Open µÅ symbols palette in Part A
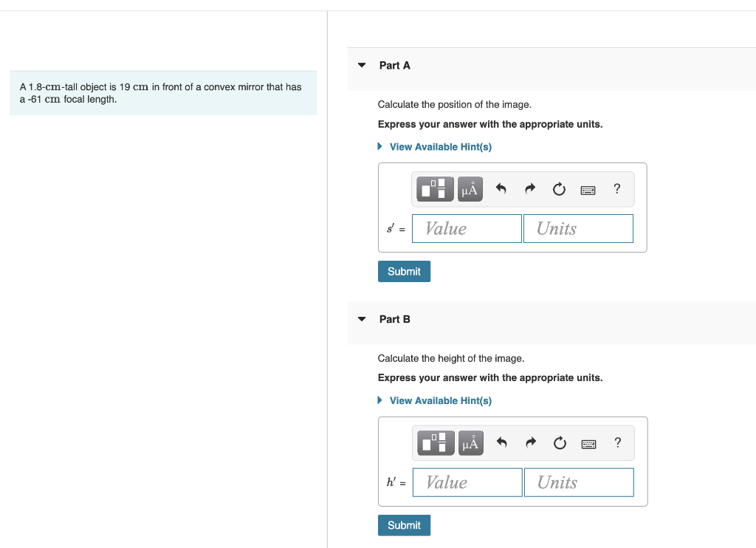 [x=470, y=188]
